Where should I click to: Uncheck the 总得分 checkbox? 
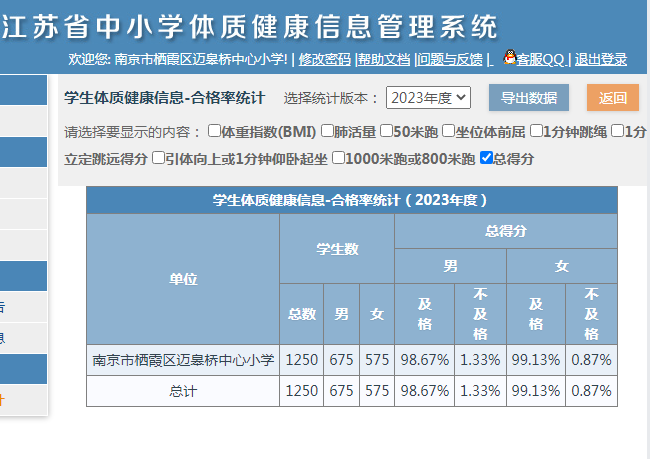tap(486, 158)
